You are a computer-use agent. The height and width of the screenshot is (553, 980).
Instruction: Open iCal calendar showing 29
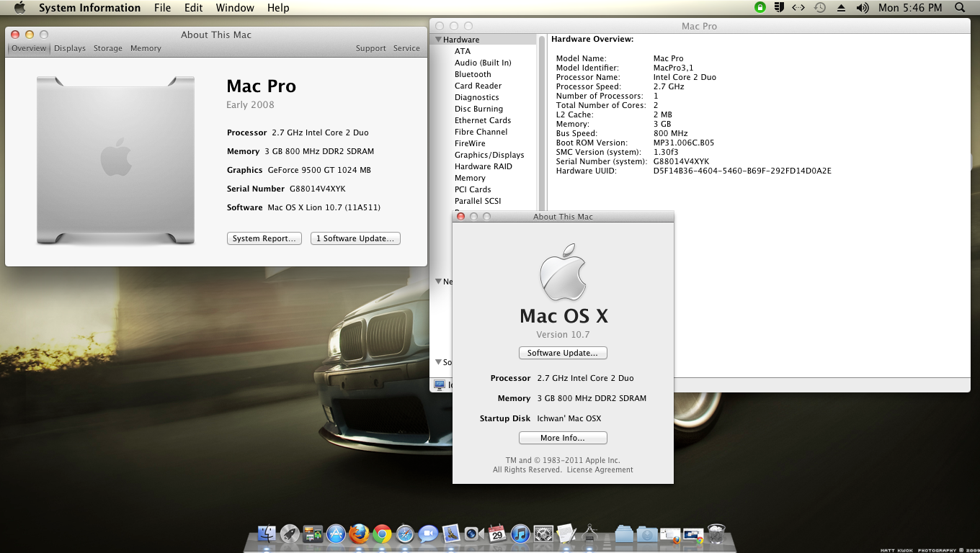(496, 534)
